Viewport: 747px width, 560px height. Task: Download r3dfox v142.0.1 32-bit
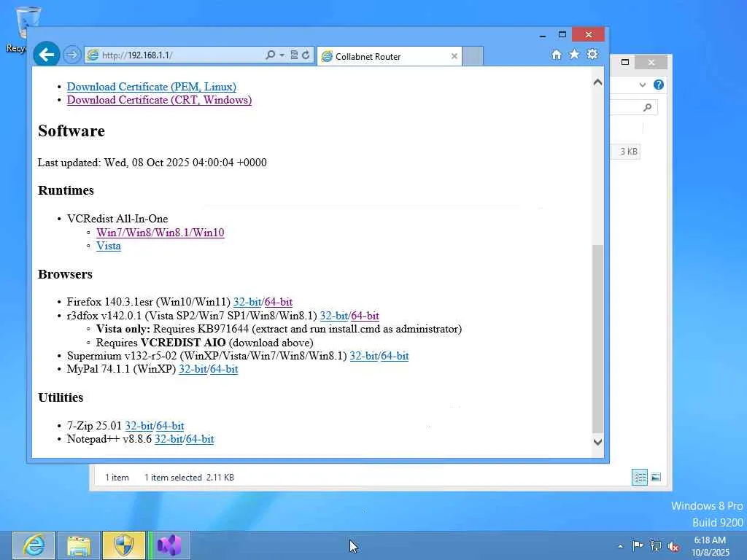334,316
